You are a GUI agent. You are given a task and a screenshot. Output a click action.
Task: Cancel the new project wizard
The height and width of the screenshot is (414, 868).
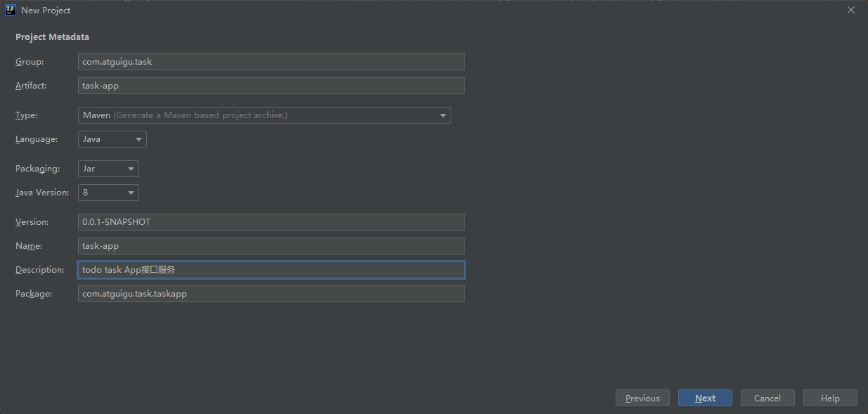[x=767, y=398]
